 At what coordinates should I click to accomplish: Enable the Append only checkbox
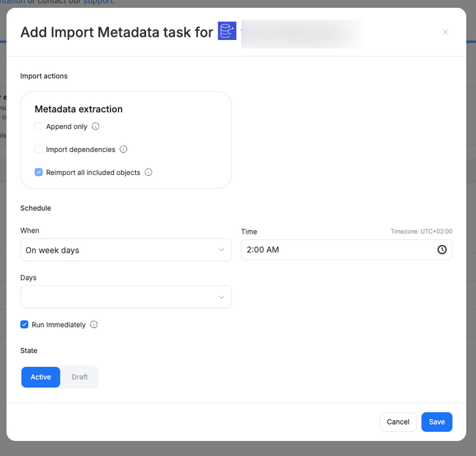point(39,126)
